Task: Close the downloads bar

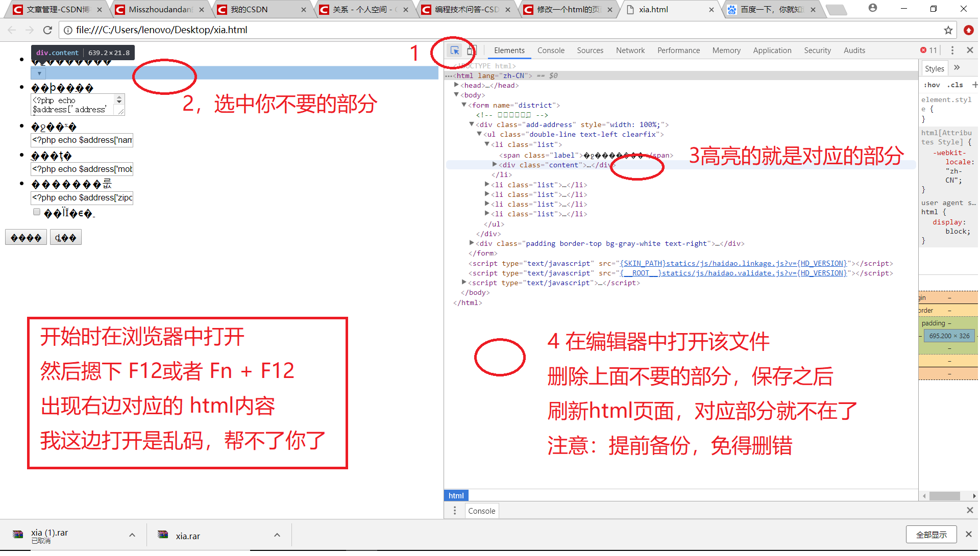Action: [x=969, y=535]
